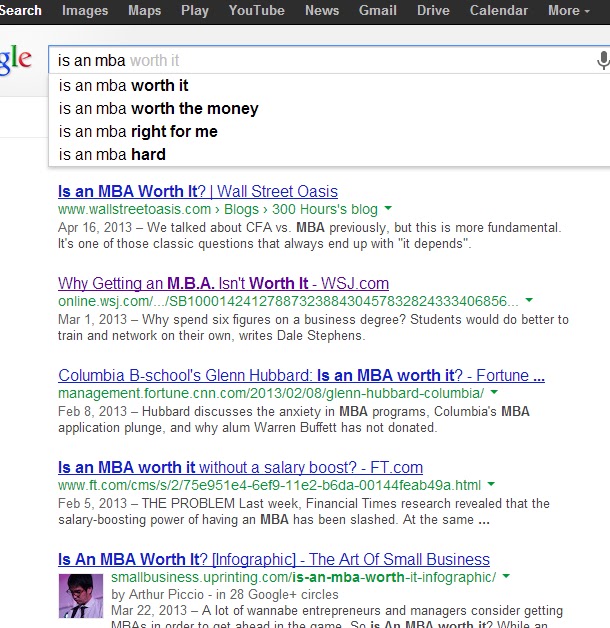Expand arrow next to www.ft.com URL

[x=491, y=484]
